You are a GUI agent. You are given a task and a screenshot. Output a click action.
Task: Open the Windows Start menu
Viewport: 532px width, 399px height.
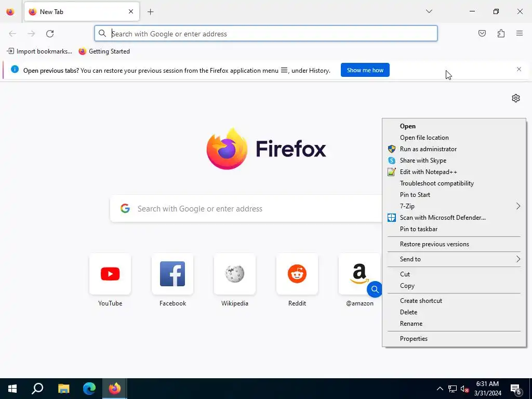[x=12, y=389]
